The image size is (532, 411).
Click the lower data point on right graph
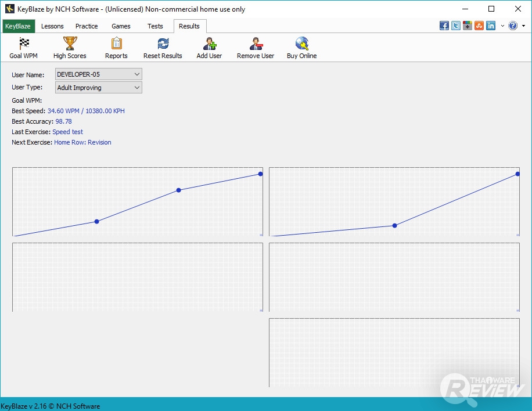[x=394, y=225]
